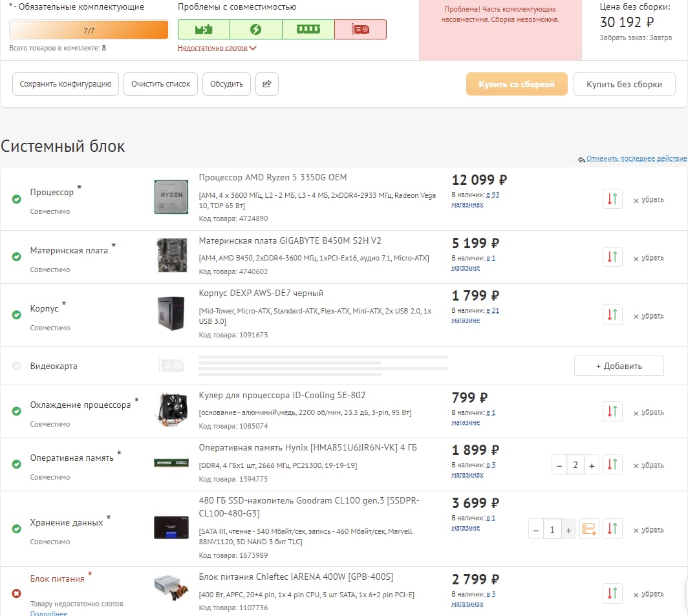Image resolution: width=688 pixels, height=616 pixels.
Task: Replace the Hynix RAM via swap arrows
Action: pyautogui.click(x=612, y=464)
